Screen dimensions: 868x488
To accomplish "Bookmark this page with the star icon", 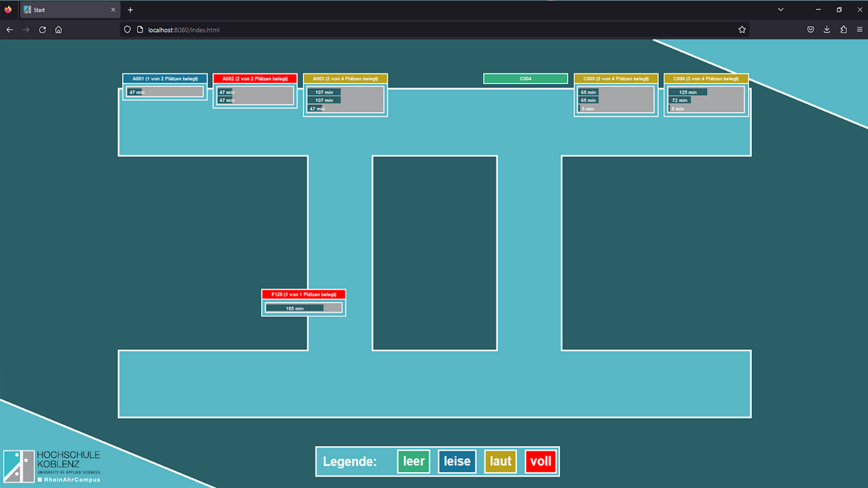I will tap(742, 30).
